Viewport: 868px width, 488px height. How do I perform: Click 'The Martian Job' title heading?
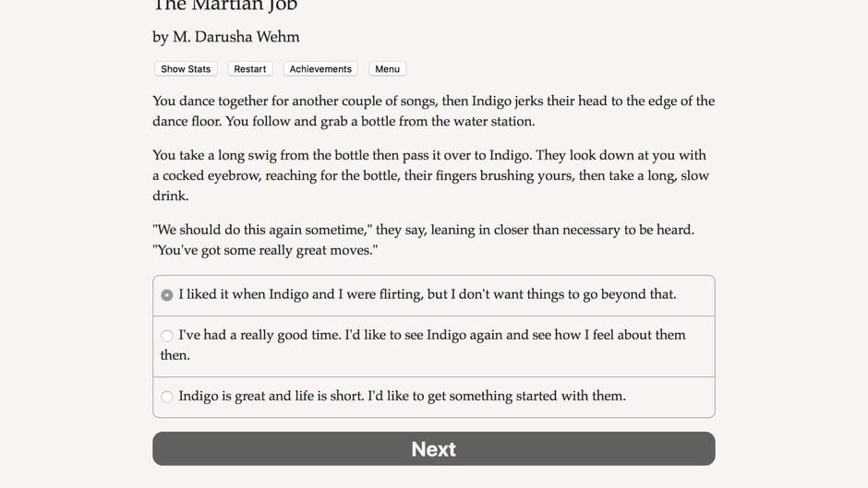[x=224, y=6]
